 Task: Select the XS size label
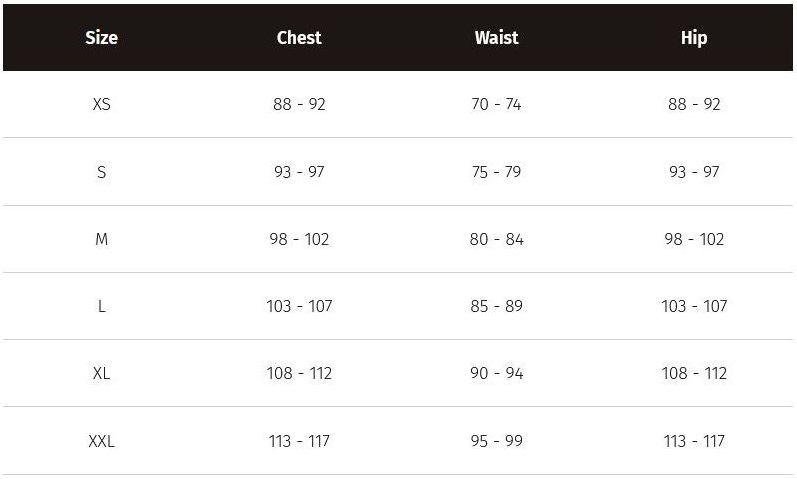tap(102, 104)
